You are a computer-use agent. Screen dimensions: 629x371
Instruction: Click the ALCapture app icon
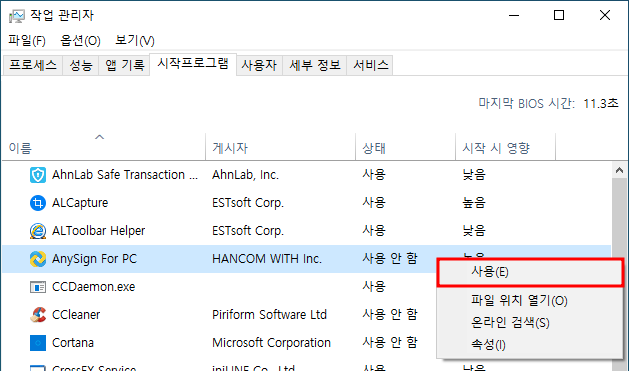38,203
